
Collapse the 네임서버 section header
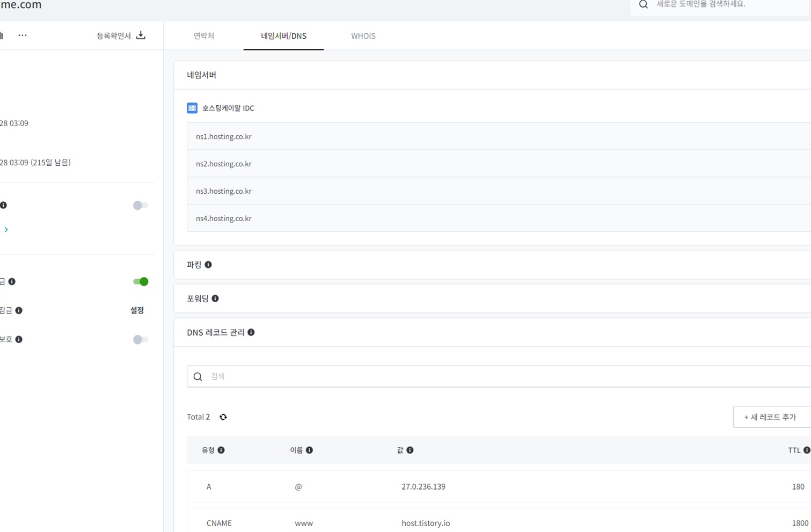coord(492,75)
